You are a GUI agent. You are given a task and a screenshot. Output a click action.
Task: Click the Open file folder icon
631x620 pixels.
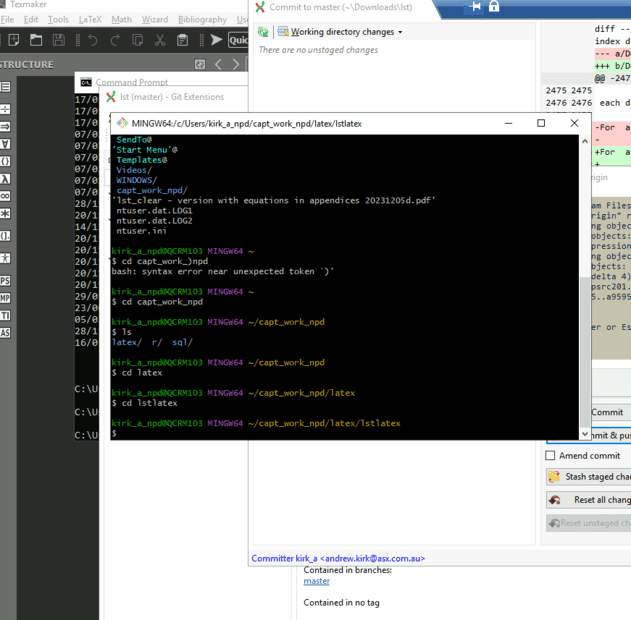(36, 40)
